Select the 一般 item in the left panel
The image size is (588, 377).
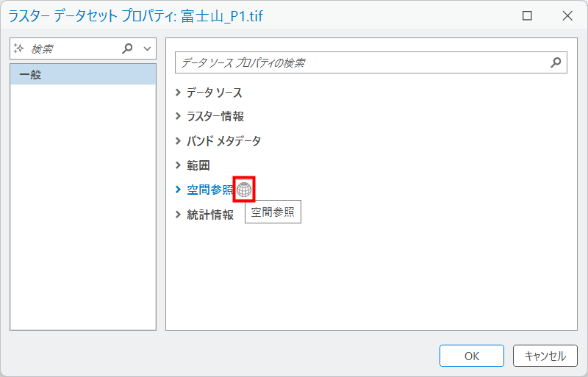point(82,74)
